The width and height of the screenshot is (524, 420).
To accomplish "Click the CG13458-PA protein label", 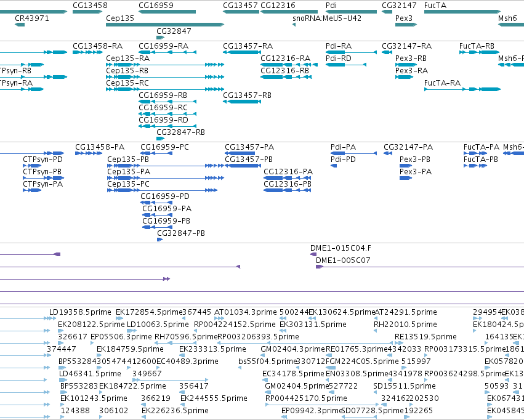I will (100, 147).
